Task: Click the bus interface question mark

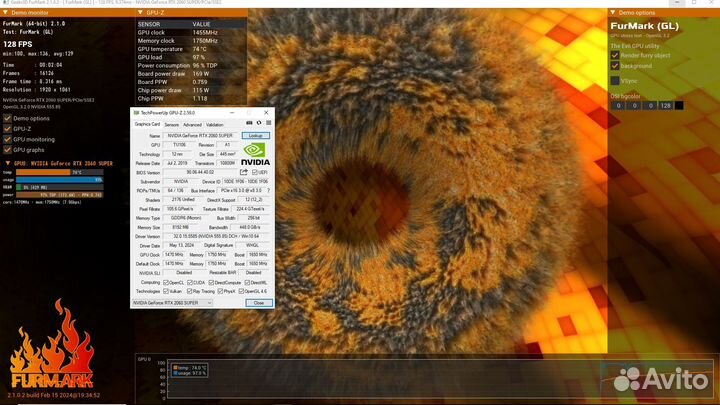Action: coord(269,191)
